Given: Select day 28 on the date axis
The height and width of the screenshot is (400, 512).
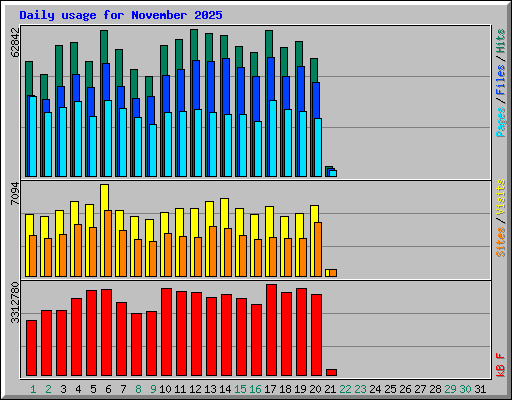Looking at the screenshot, I should click(x=435, y=389).
